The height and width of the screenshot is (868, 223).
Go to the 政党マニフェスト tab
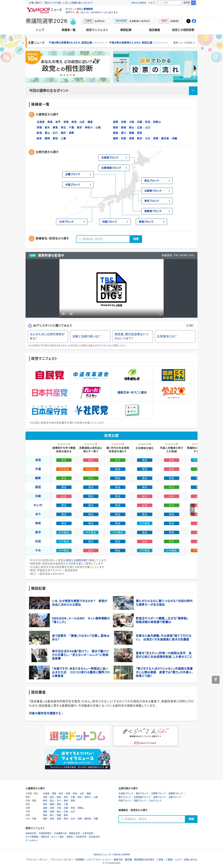point(97,30)
